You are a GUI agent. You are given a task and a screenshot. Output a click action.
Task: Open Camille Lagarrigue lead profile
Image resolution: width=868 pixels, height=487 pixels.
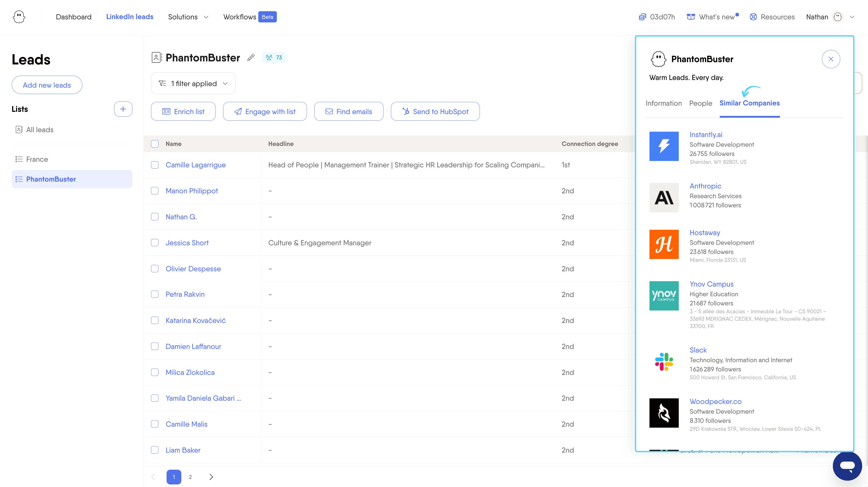pos(195,165)
